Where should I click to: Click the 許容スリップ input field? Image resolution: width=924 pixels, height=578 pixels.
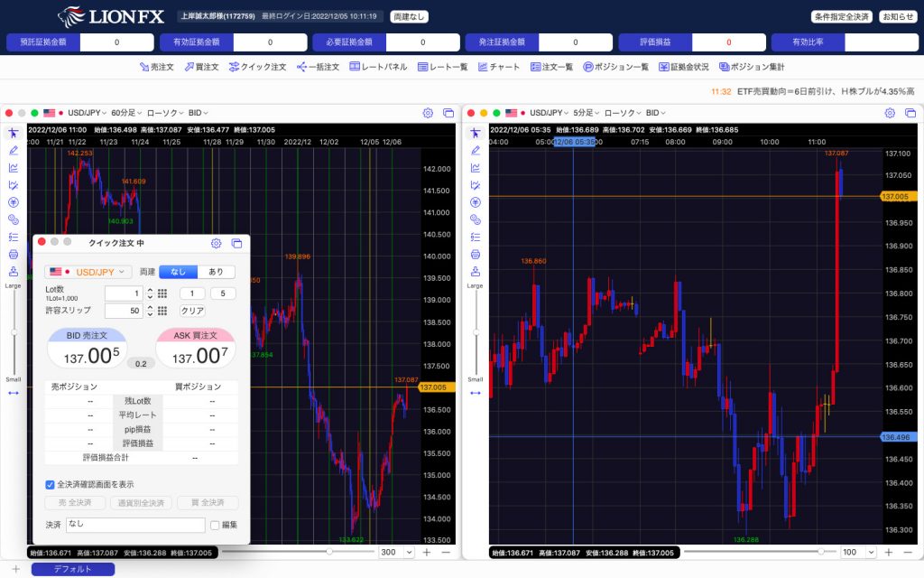pyautogui.click(x=124, y=311)
